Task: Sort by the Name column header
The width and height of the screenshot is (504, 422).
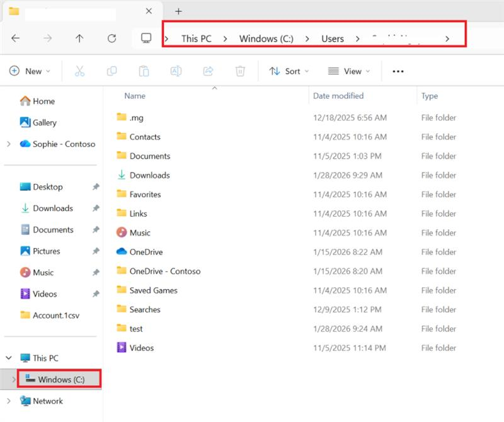Action: pos(135,96)
